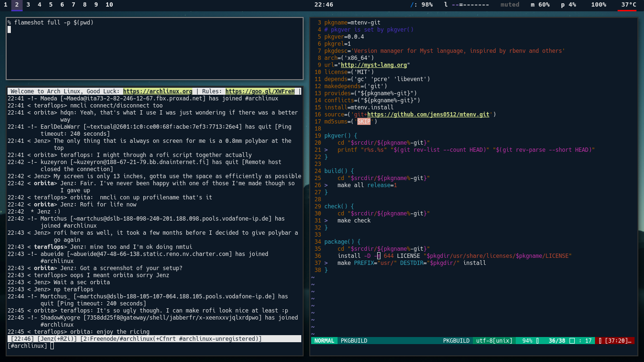Viewport: 644px width, 362px height.
Task: Click the red trailing warning status segment
Action: pos(615,341)
